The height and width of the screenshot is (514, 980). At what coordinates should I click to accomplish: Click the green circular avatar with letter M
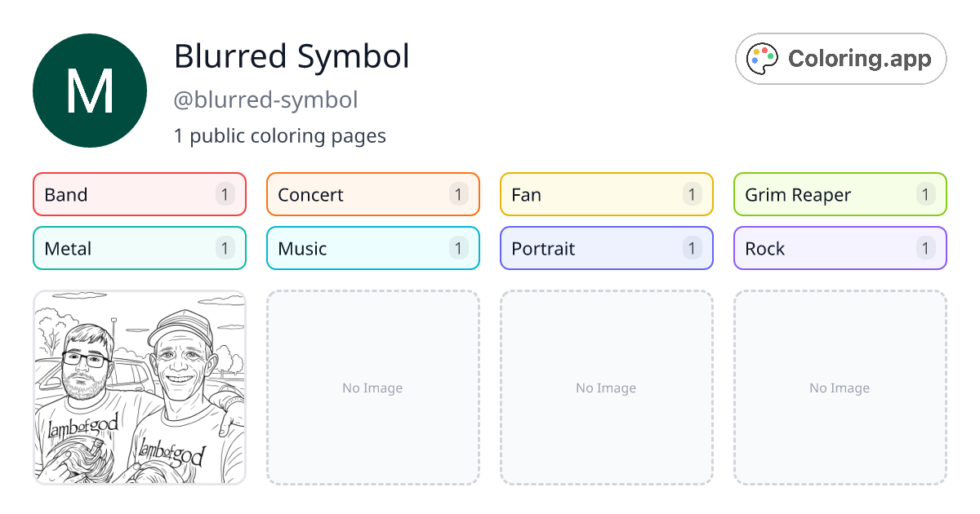click(89, 90)
